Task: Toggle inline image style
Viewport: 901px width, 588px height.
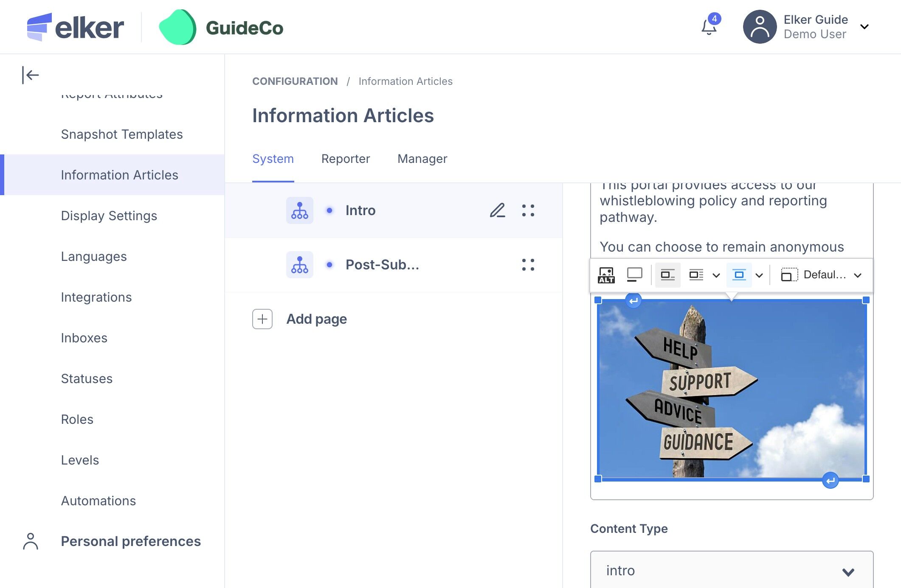Action: point(667,275)
